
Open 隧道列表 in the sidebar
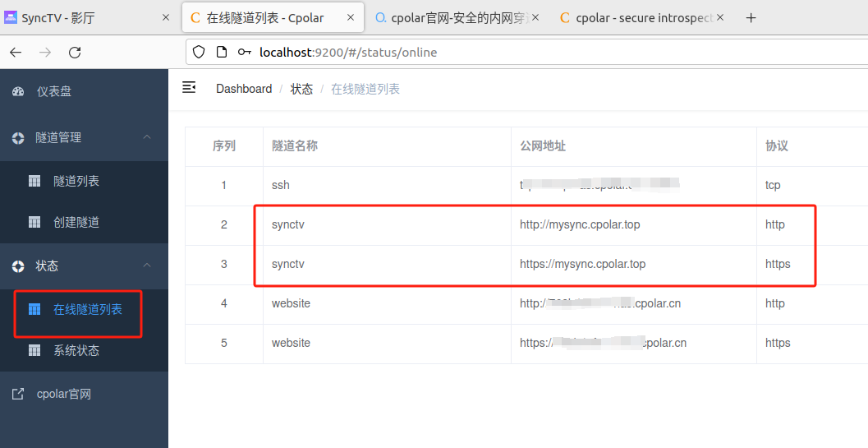click(84, 182)
